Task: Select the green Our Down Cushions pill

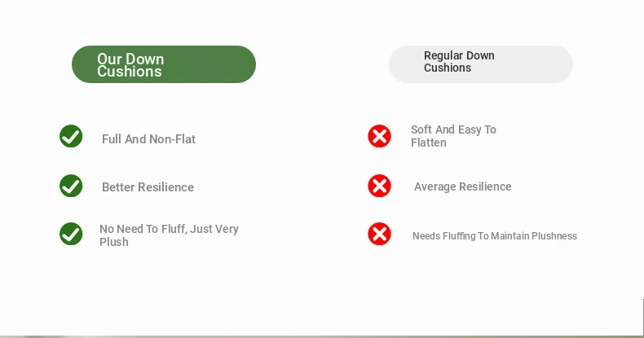Action: 164,64
